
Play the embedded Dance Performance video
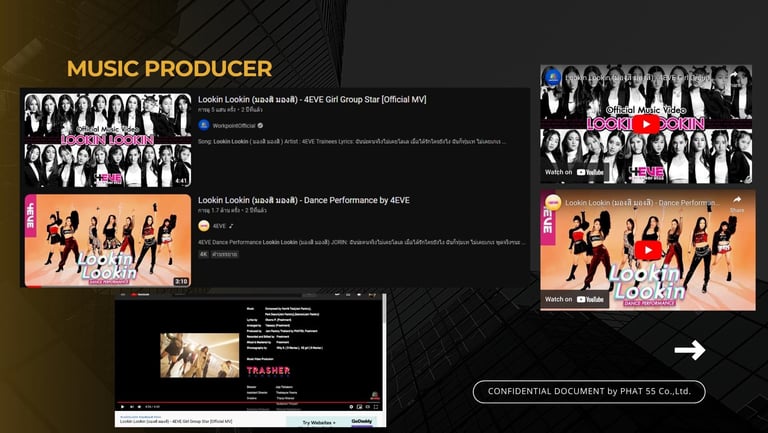click(648, 250)
